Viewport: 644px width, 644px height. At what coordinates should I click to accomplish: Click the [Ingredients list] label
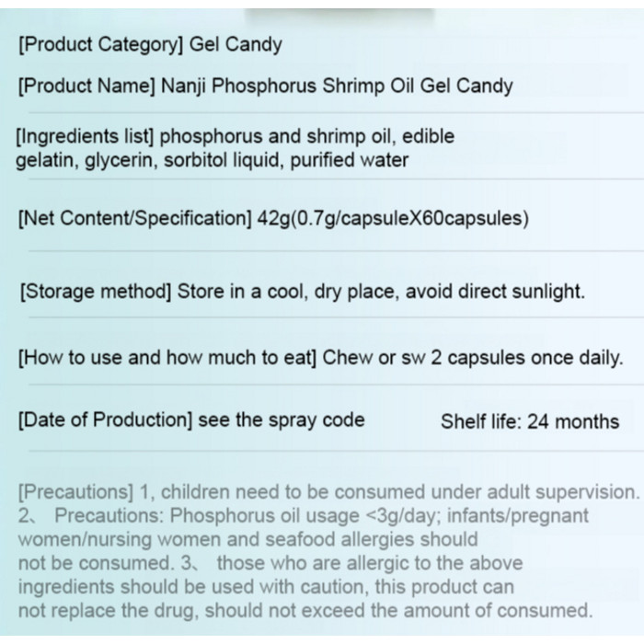coord(85,137)
